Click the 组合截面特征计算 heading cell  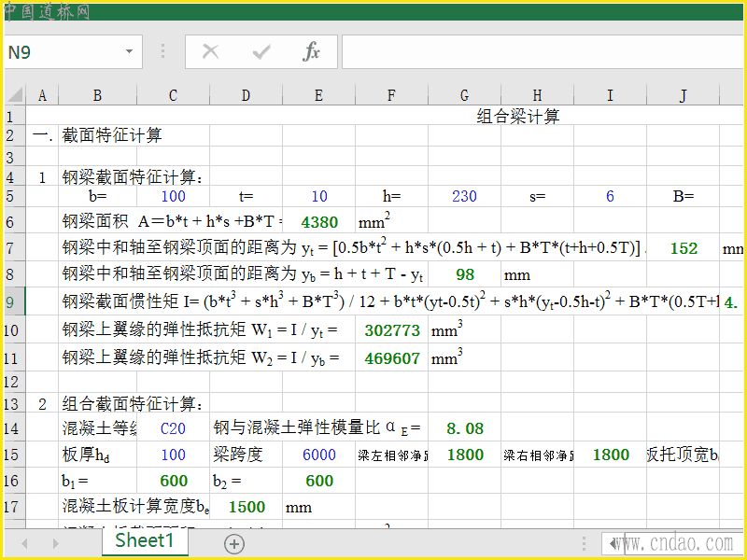point(133,404)
